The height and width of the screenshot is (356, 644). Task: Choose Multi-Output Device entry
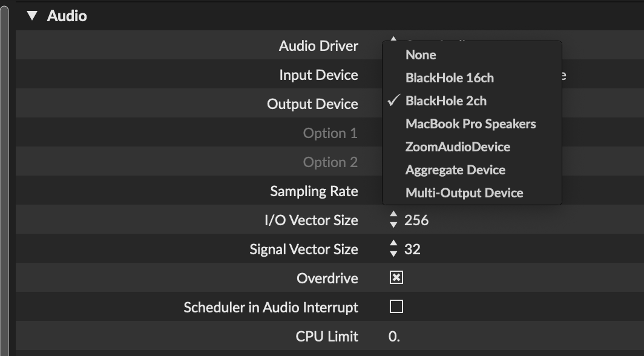click(464, 193)
